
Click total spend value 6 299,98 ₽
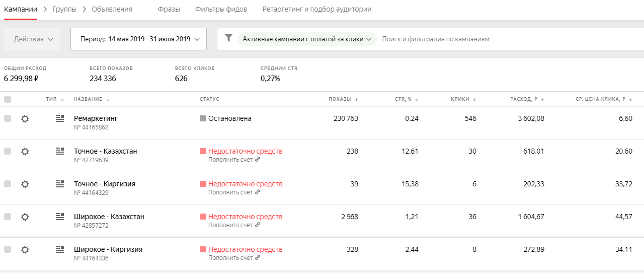(x=22, y=79)
